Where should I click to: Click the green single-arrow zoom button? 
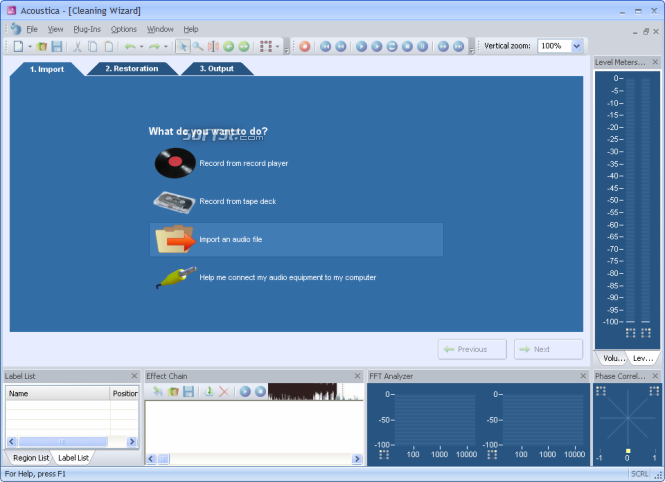pos(229,46)
